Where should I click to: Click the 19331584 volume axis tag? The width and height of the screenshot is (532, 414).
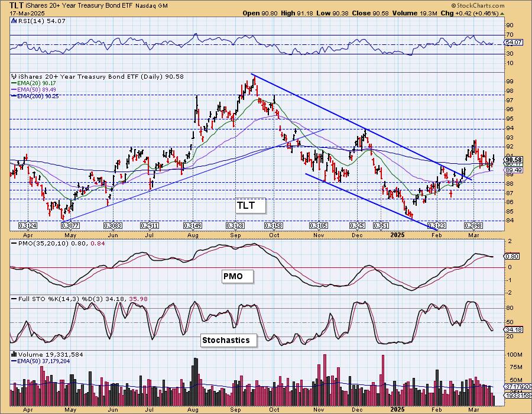click(x=518, y=395)
